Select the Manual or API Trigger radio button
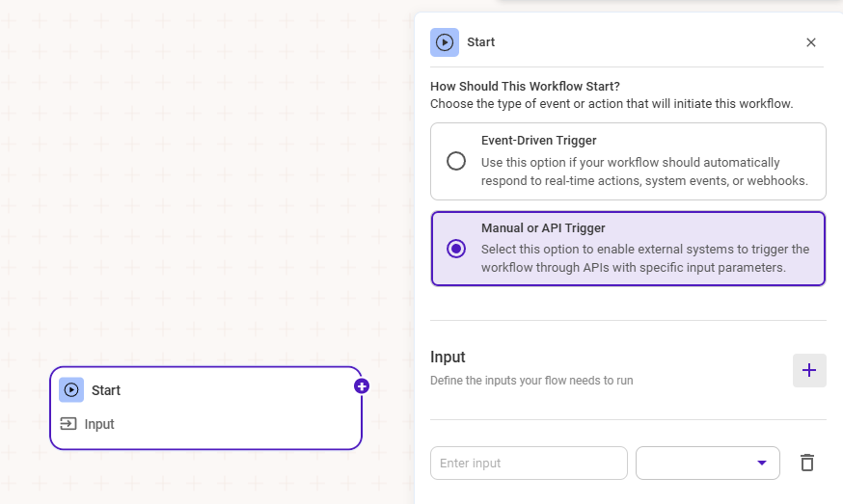This screenshot has width=843, height=504. click(456, 249)
